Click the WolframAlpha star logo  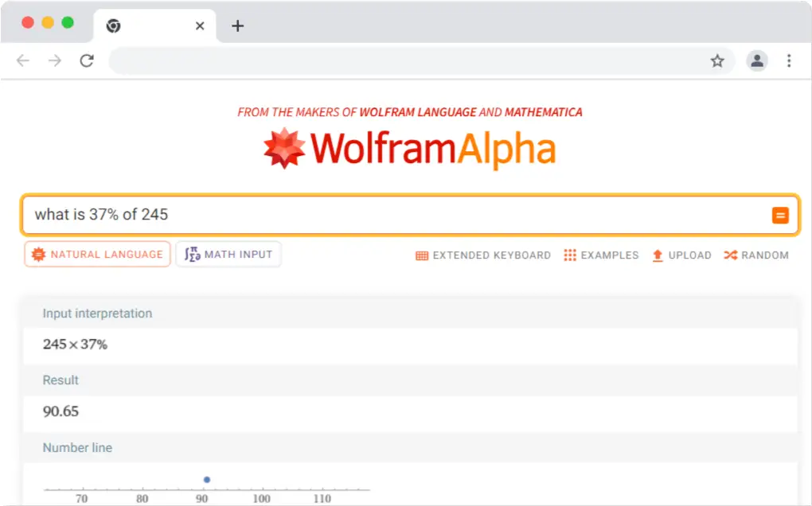click(284, 149)
